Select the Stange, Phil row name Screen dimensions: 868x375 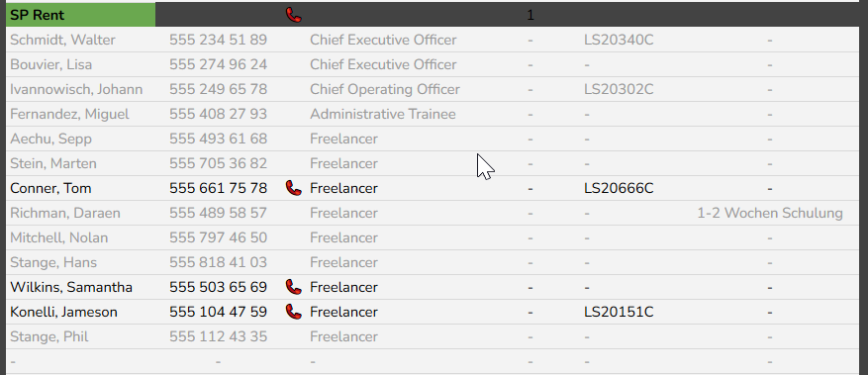coord(49,336)
